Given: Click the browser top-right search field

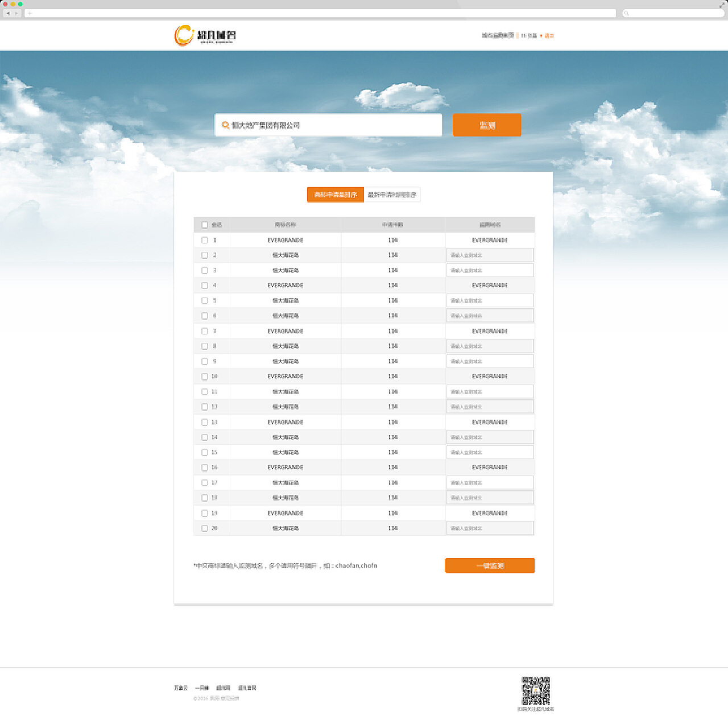Looking at the screenshot, I should 673,13.
